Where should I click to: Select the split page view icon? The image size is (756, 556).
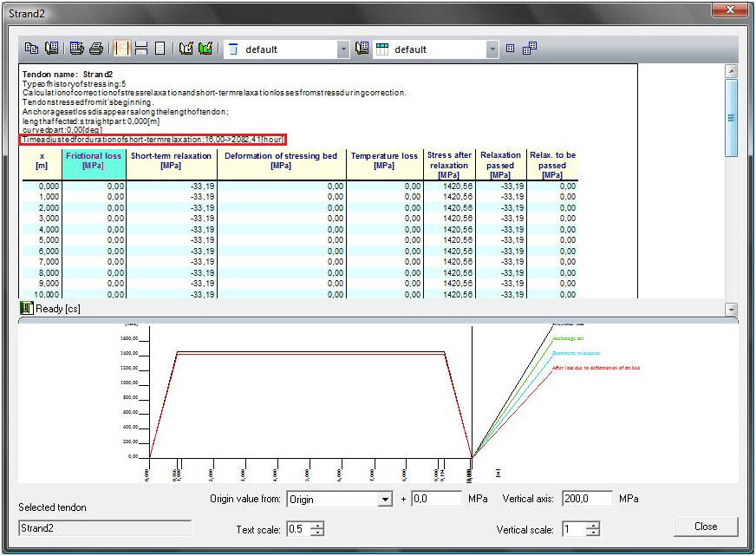pos(141,49)
